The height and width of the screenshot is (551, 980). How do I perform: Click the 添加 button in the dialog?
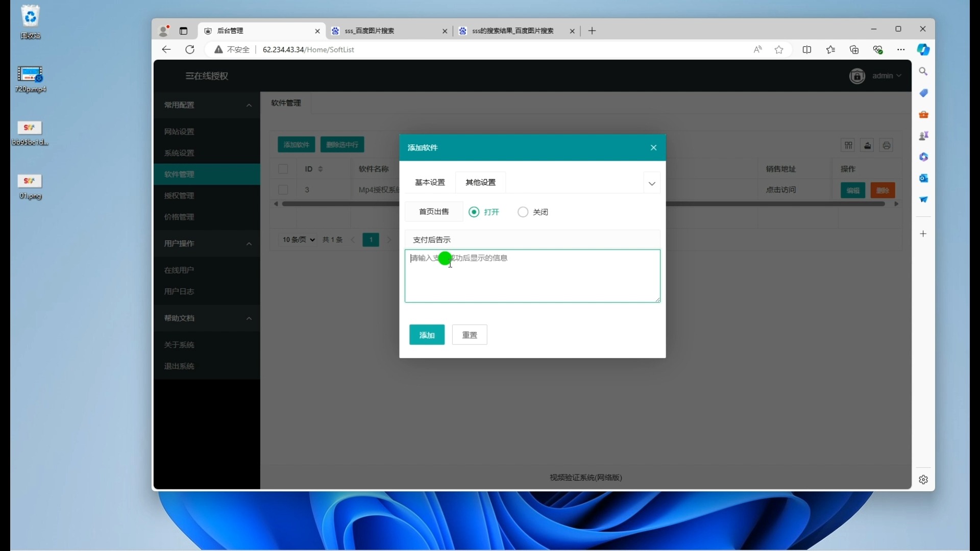[x=427, y=335]
